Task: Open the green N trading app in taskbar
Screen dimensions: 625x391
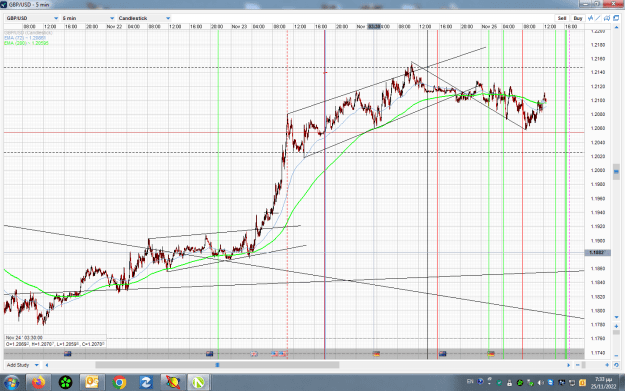Action: click(x=199, y=383)
